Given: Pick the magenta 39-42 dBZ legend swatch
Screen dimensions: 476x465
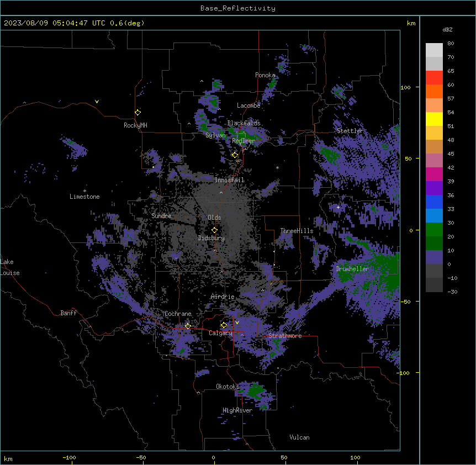Looking at the screenshot, I should 434,175.
